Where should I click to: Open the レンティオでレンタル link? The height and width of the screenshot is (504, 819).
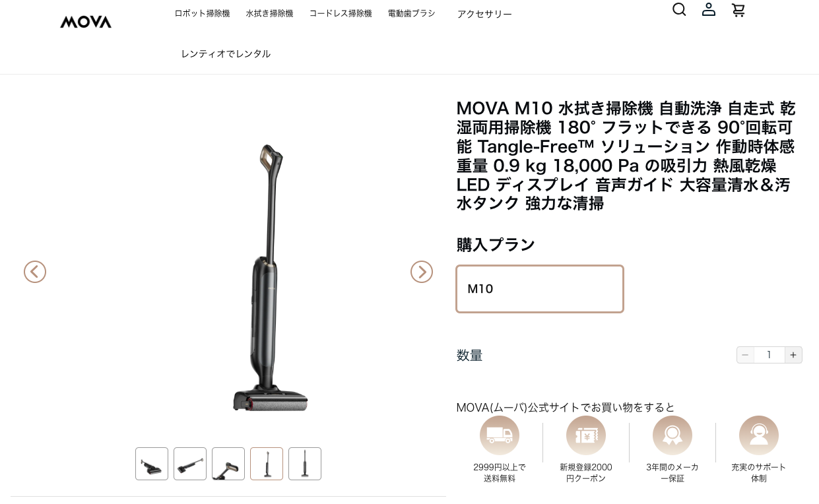226,53
